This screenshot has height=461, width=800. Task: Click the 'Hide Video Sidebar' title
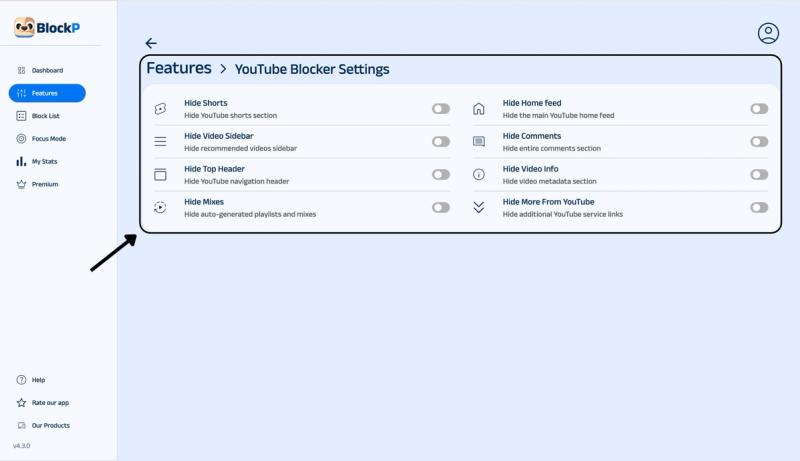point(218,136)
